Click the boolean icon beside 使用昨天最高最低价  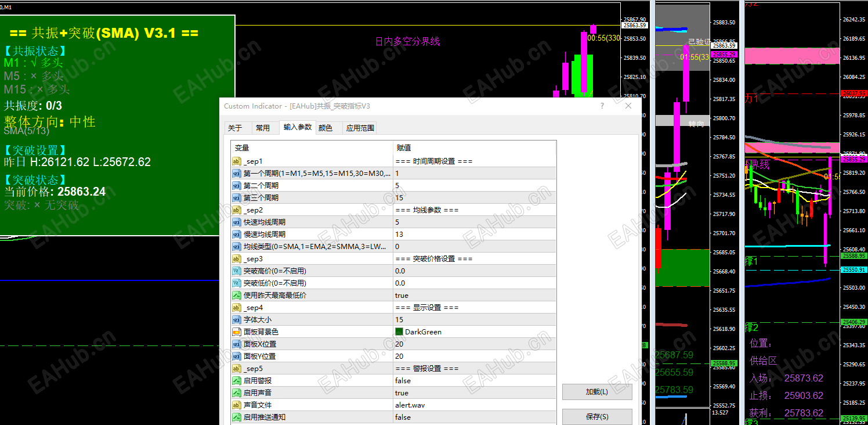[236, 295]
